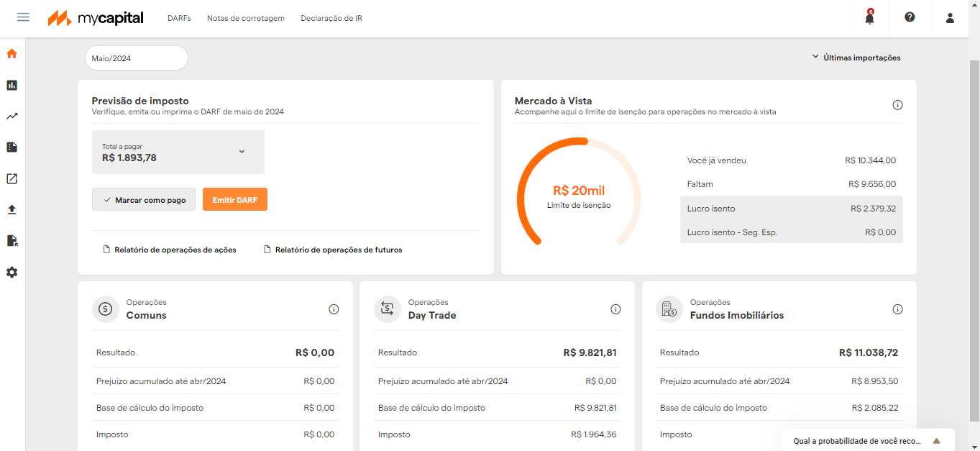Screen dimensions: 980x451
Task: Go to home via sidebar house icon
Action: coord(12,53)
